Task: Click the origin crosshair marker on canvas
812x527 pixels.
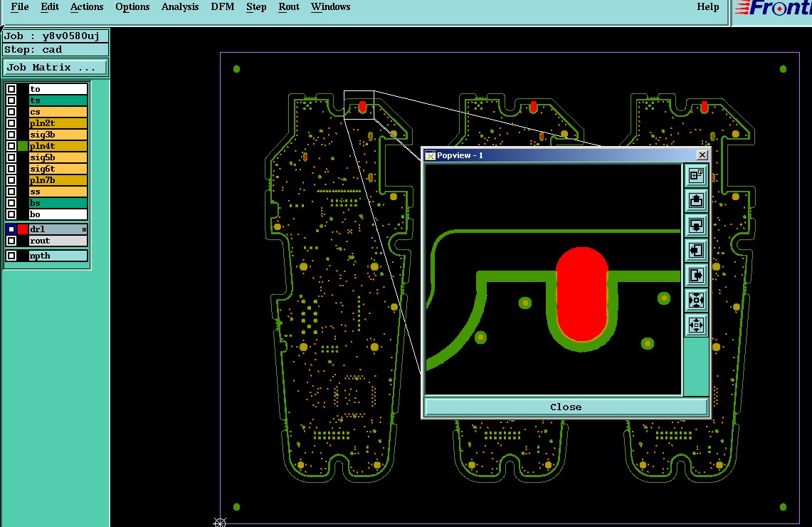Action: click(x=220, y=522)
